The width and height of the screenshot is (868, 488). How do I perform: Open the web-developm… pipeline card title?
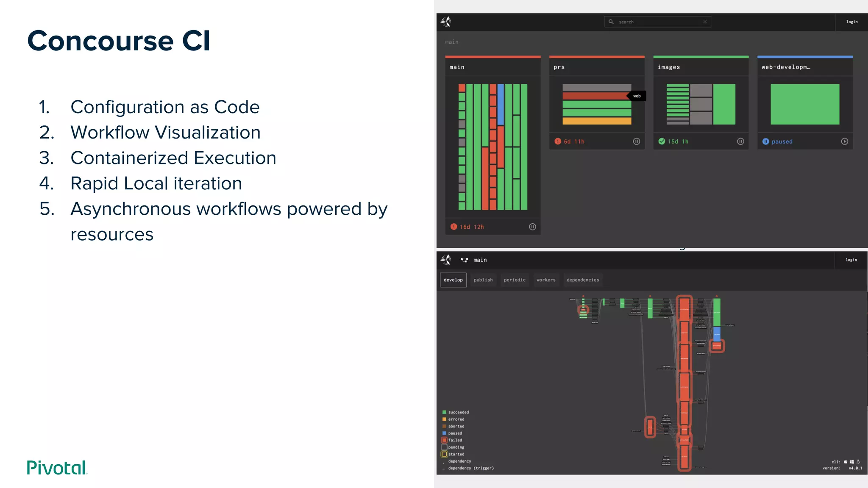coord(786,67)
